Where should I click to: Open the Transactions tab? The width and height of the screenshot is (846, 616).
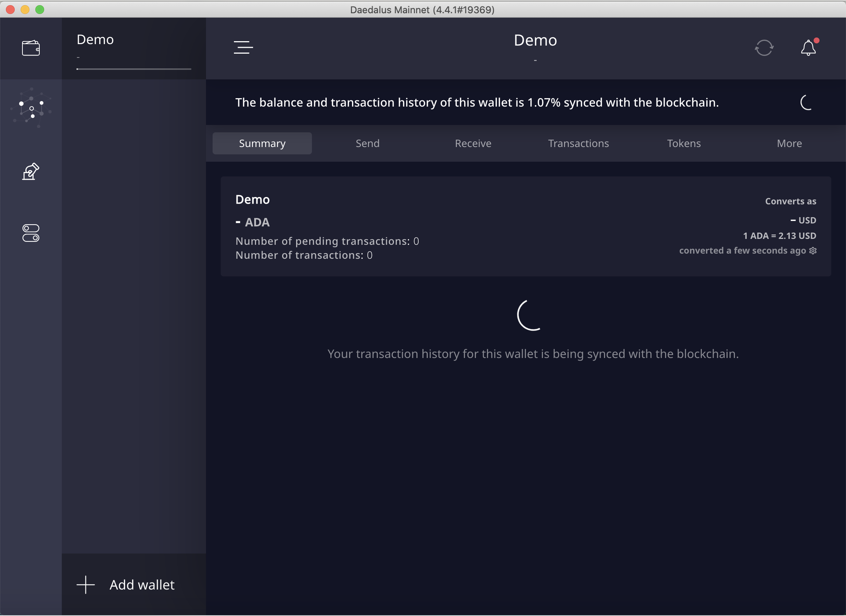(x=578, y=144)
